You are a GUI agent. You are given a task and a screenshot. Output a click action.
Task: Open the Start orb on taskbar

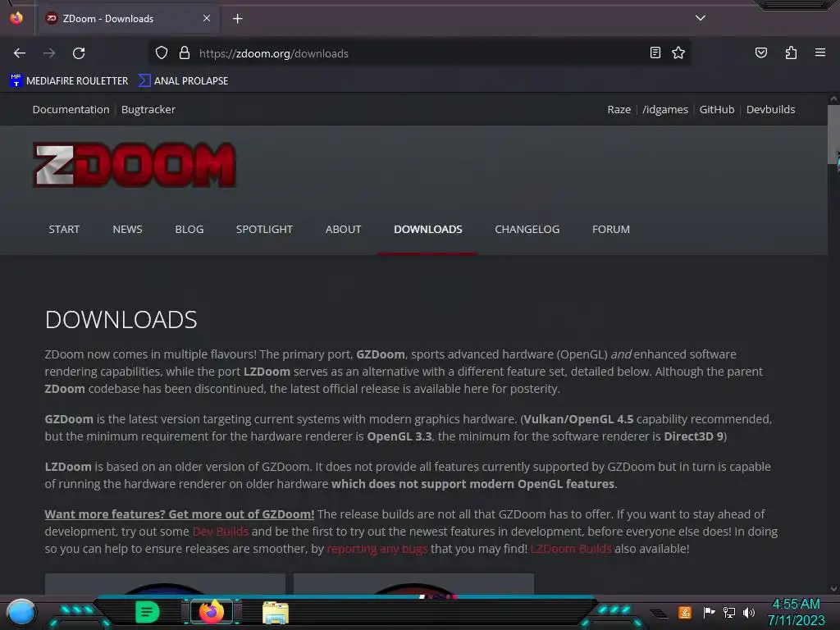[21, 612]
